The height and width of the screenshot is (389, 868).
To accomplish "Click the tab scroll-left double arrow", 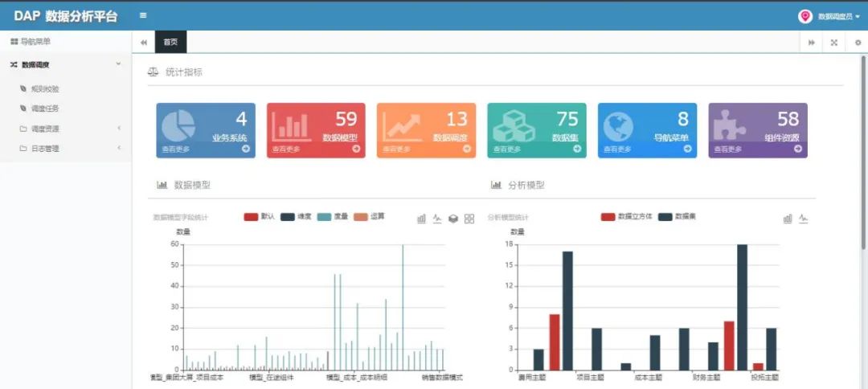I will pos(144,42).
